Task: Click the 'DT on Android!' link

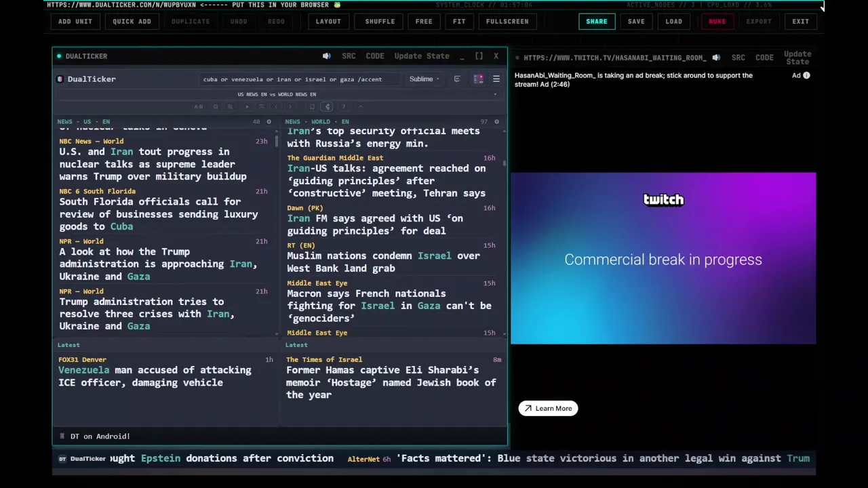Action: click(x=100, y=436)
